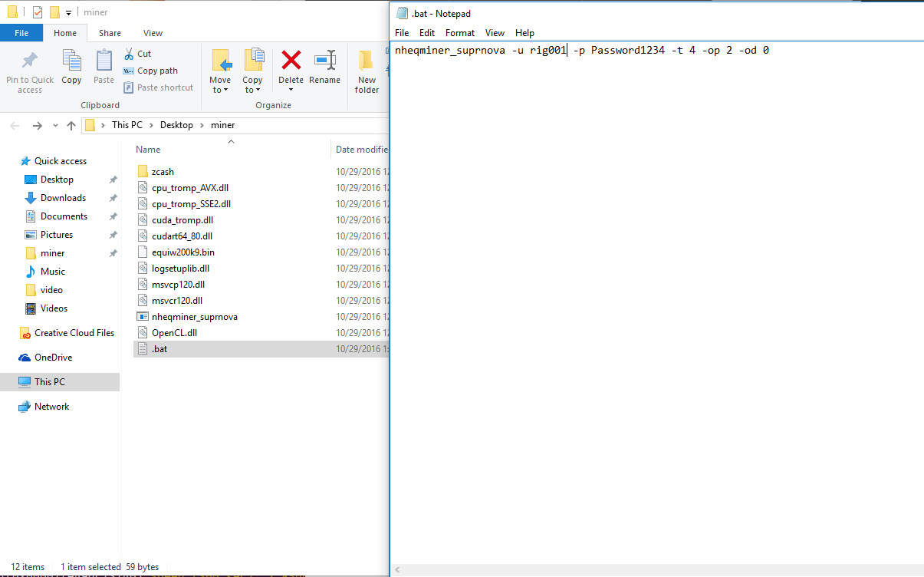Image resolution: width=924 pixels, height=577 pixels.
Task: Click miner in address bar breadcrumb
Action: click(222, 125)
